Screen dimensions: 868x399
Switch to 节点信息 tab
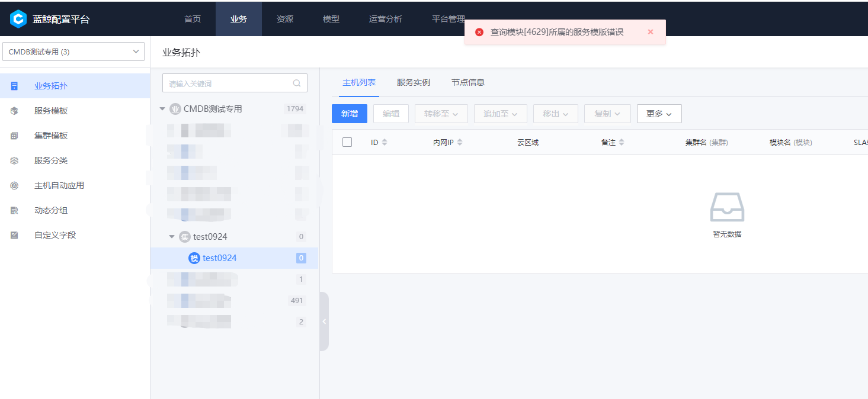tap(468, 82)
